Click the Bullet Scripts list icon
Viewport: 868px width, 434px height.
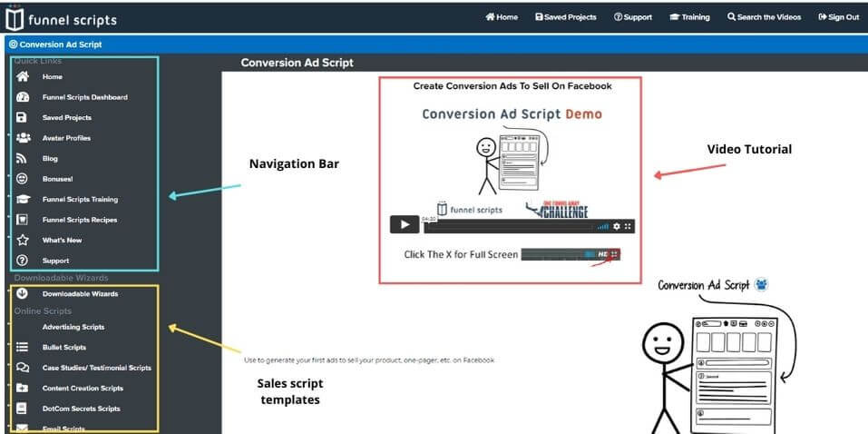pyautogui.click(x=22, y=348)
